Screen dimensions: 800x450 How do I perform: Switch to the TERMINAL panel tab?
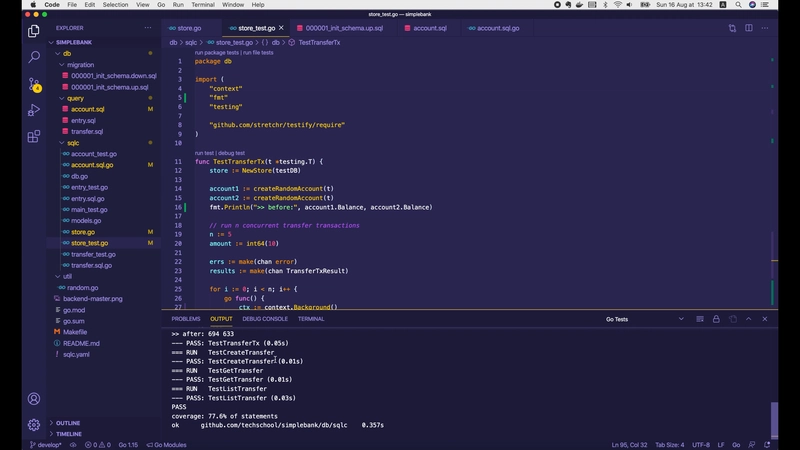tap(311, 319)
